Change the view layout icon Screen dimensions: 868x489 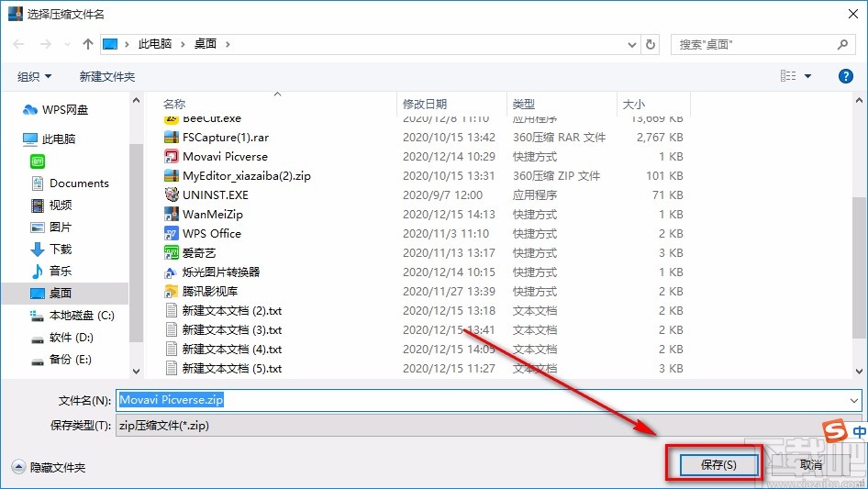coord(788,76)
